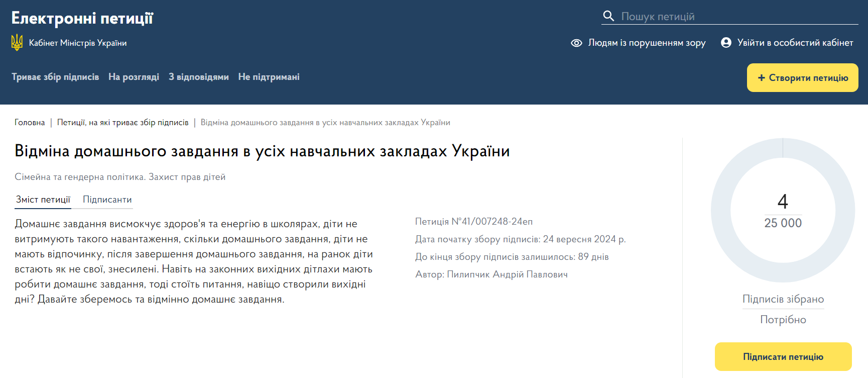Select Увійти в особистий кабінет
Screen dimensions: 868x378
point(795,43)
